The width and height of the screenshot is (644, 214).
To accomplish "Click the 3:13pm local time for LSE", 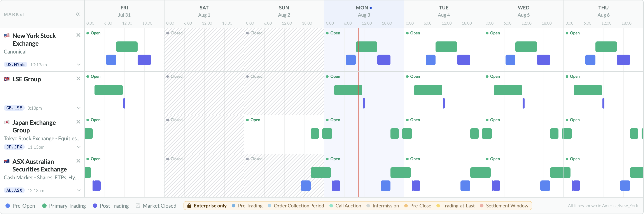I will click(x=35, y=108).
